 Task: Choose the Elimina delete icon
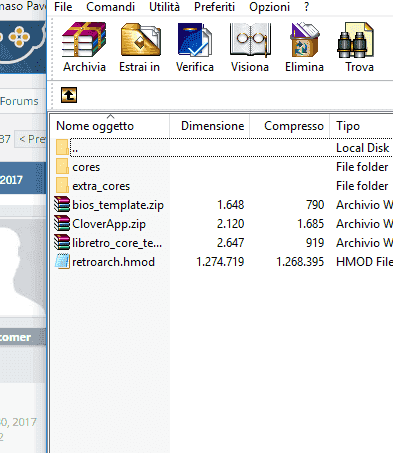[x=305, y=40]
